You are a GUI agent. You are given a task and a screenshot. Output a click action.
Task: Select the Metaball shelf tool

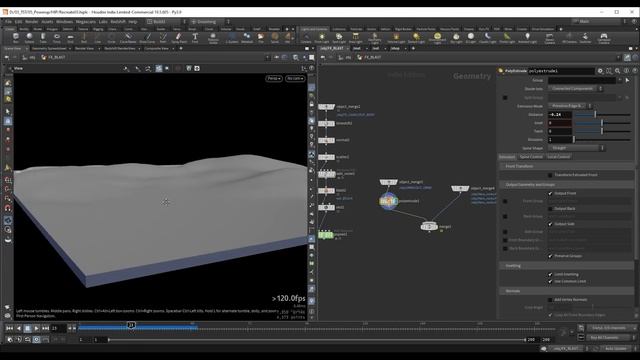pos(247,38)
